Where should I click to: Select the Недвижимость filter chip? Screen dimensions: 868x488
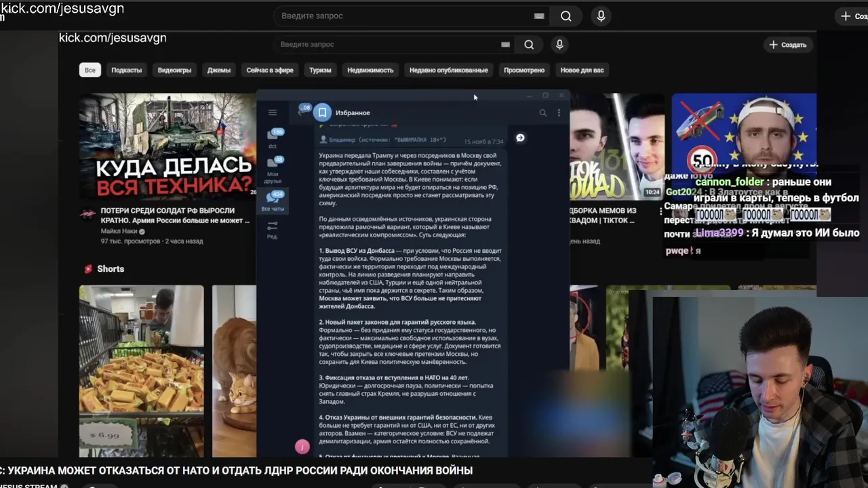[370, 70]
